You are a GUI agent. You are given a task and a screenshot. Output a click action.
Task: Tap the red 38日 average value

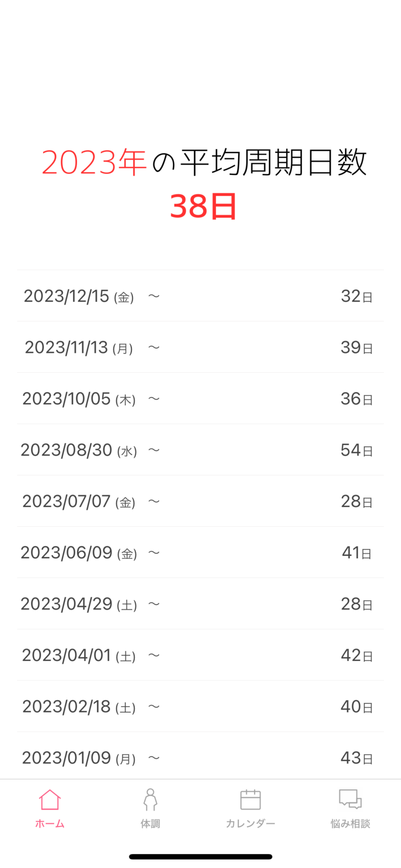click(x=203, y=206)
